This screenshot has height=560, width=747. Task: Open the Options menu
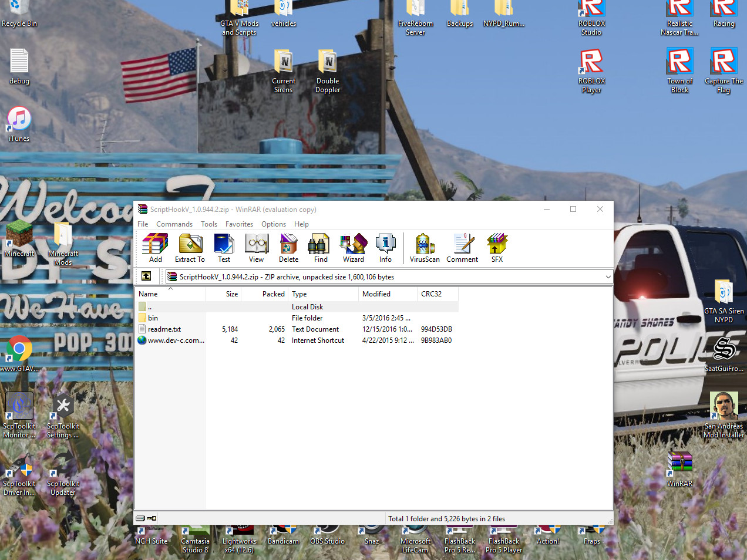click(274, 224)
